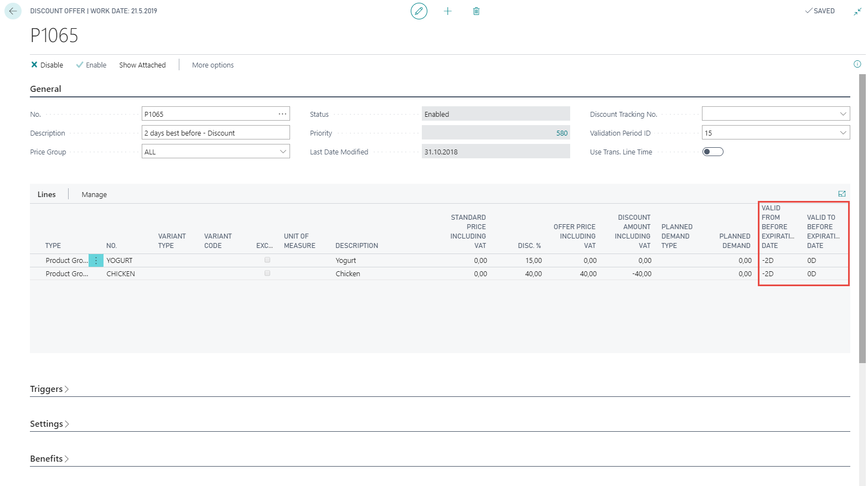Expand Lines section to full view

point(841,194)
